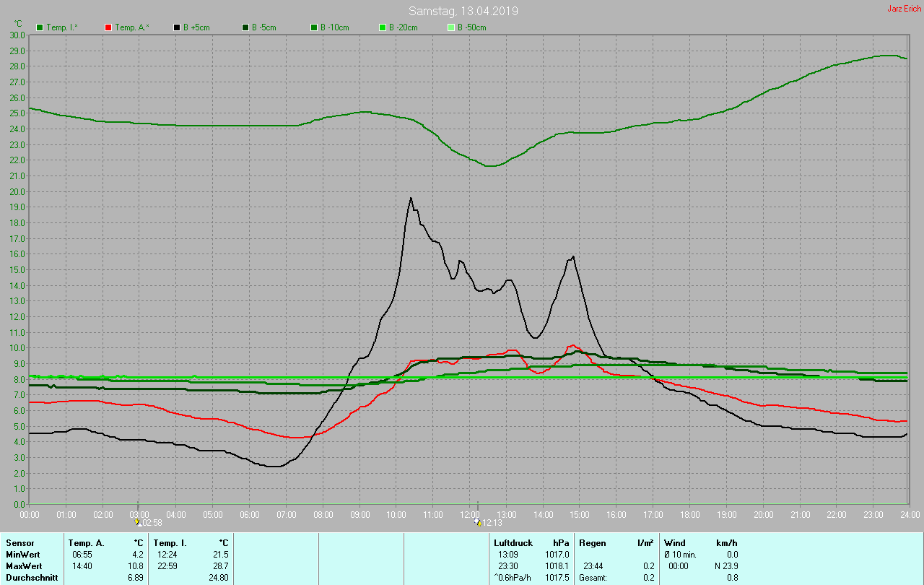This screenshot has height=585, width=924.
Task: Click the Temp. I. minimum time '12:24'
Action: [x=167, y=554]
